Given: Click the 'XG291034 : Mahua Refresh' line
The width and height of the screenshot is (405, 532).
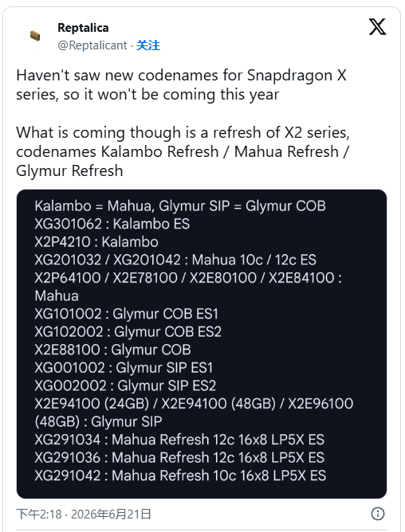Looking at the screenshot, I should [x=179, y=440].
